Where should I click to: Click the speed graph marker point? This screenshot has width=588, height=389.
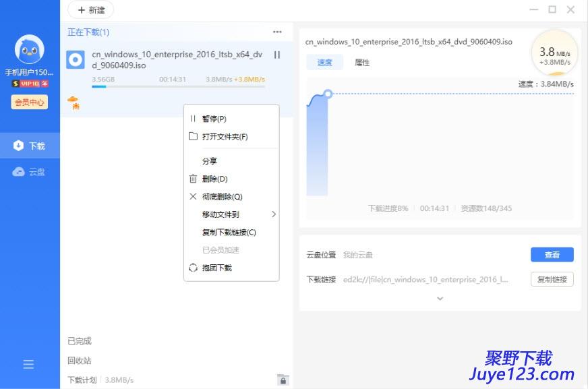pos(328,94)
